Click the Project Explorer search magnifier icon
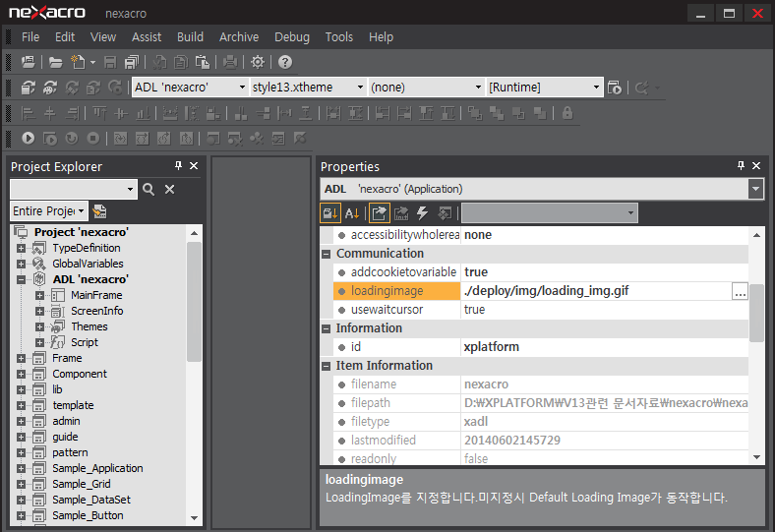The width and height of the screenshot is (775, 532). coord(149,189)
